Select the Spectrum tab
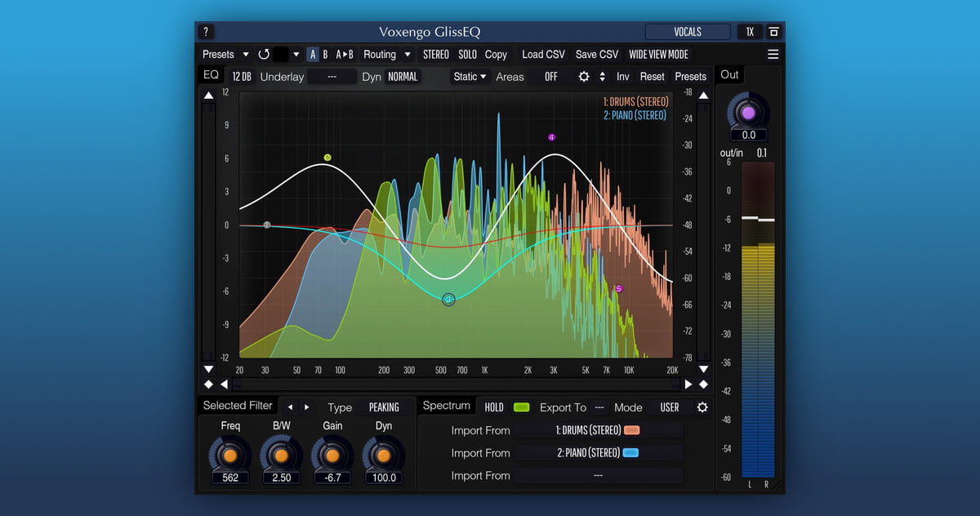980x516 pixels. [446, 406]
